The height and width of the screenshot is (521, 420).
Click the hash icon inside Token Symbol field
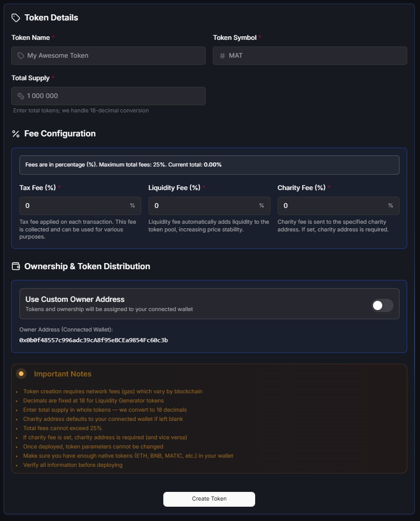coord(221,55)
